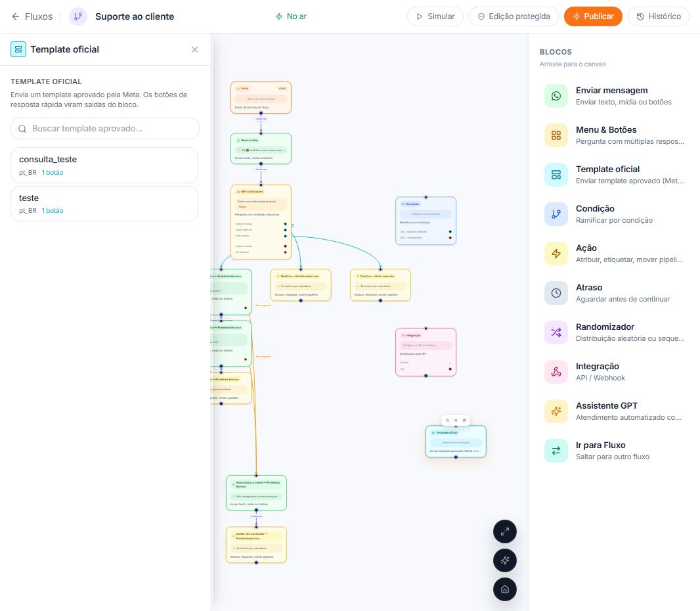This screenshot has height=611, width=700.
Task: Focus the Buscar template aprovado search field
Action: (x=105, y=129)
